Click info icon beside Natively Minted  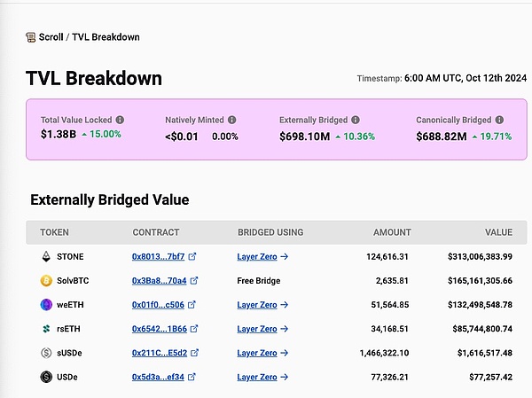point(231,120)
